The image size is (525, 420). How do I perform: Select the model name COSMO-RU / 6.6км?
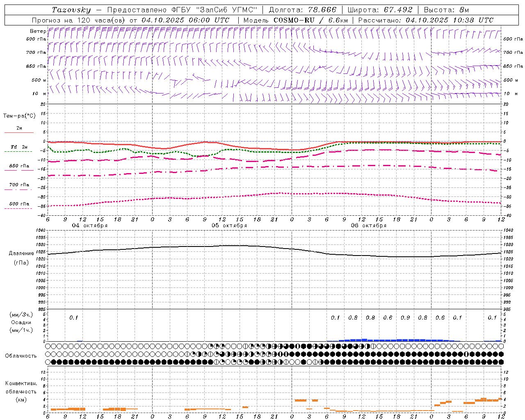(311, 20)
